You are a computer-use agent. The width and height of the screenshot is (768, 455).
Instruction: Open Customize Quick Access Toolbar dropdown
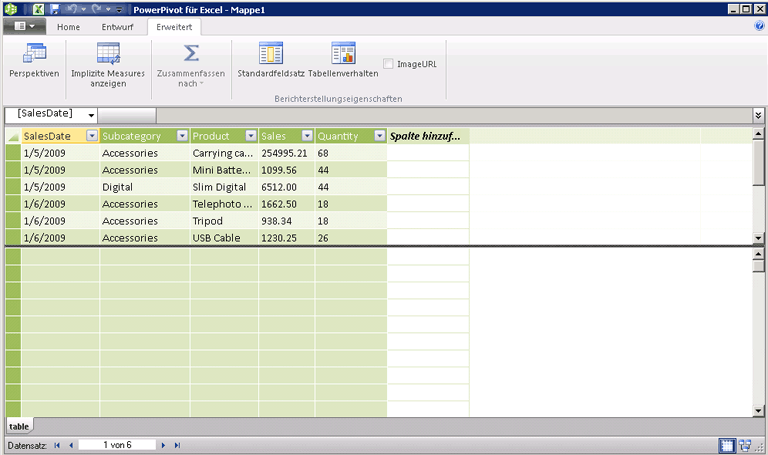click(119, 10)
